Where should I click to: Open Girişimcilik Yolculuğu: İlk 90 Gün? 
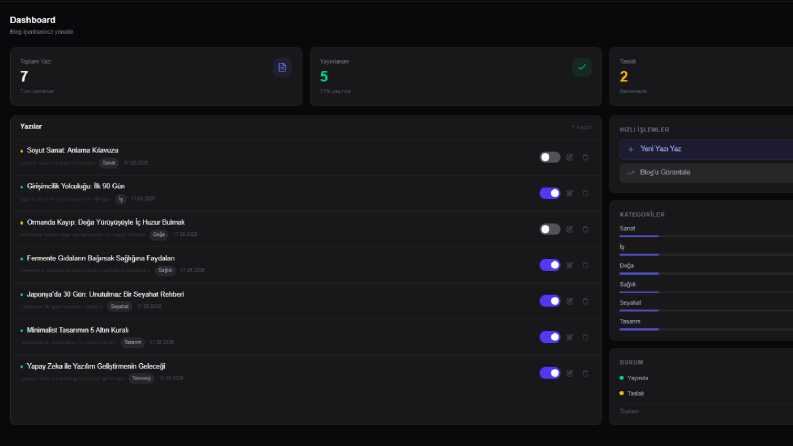[76, 186]
